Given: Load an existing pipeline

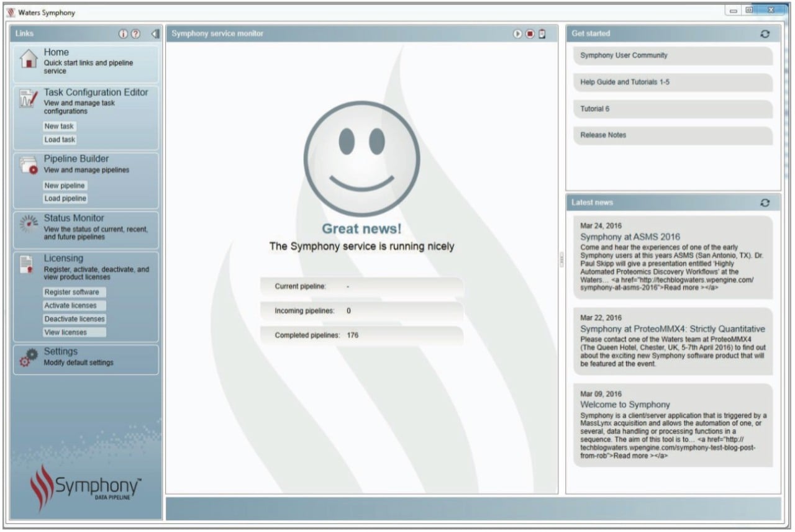Looking at the screenshot, I should coord(65,198).
